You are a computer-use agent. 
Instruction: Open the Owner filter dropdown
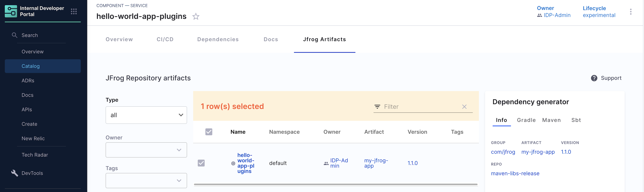[146, 150]
